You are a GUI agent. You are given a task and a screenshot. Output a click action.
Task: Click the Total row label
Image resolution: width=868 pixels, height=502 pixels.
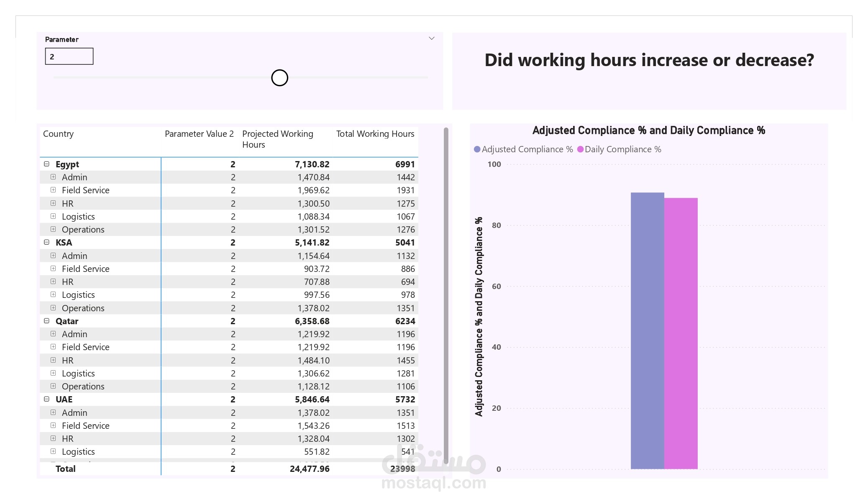click(x=66, y=469)
